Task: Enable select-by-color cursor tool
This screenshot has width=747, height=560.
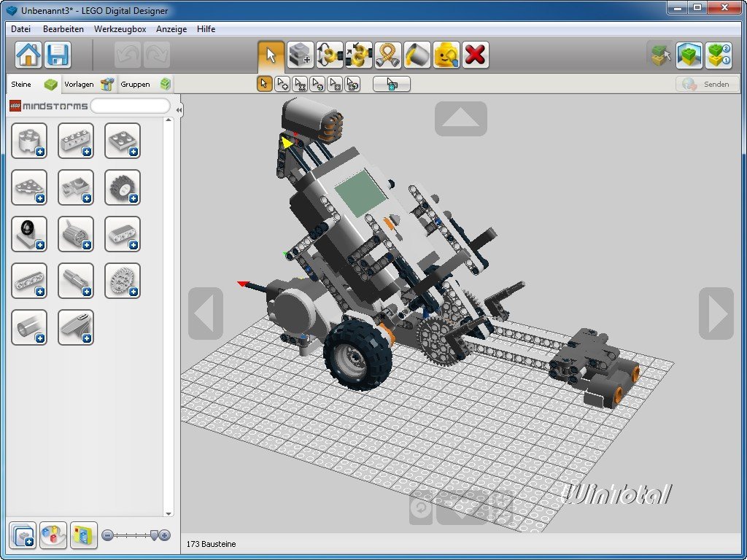Action: 317,84
